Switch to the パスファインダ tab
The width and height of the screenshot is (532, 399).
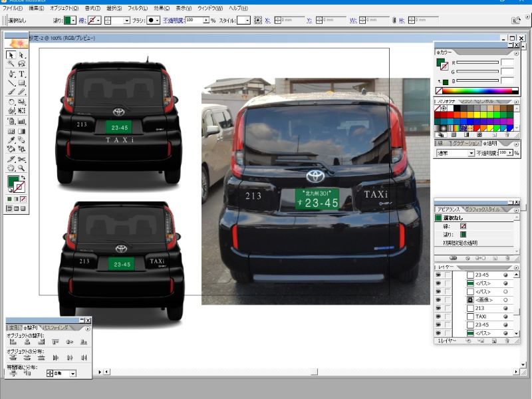(x=55, y=328)
